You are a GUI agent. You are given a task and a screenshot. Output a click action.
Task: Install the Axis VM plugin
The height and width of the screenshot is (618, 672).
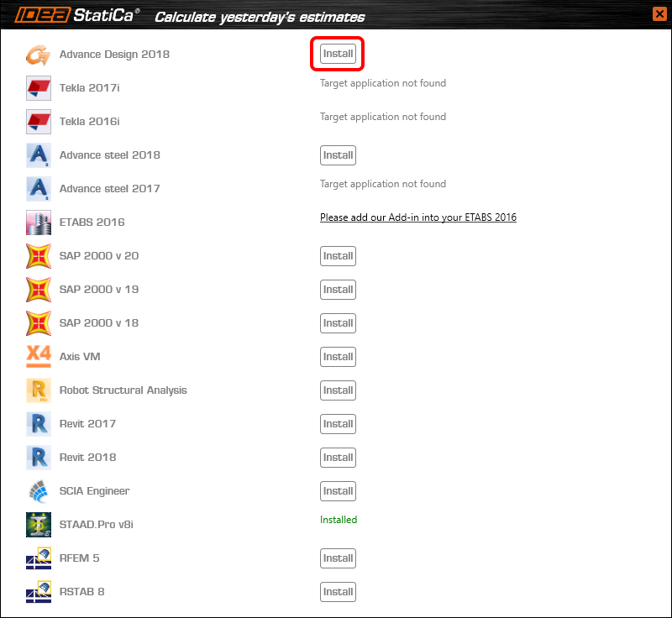point(338,357)
